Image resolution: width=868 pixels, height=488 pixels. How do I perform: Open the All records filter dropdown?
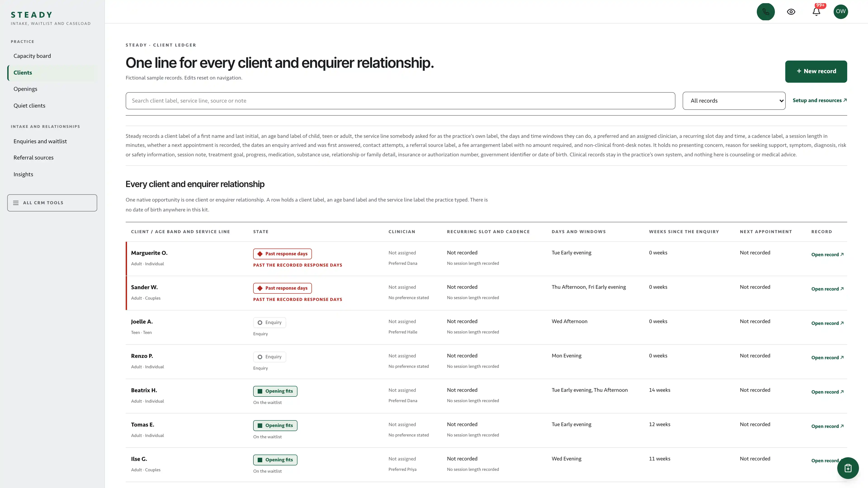point(734,101)
